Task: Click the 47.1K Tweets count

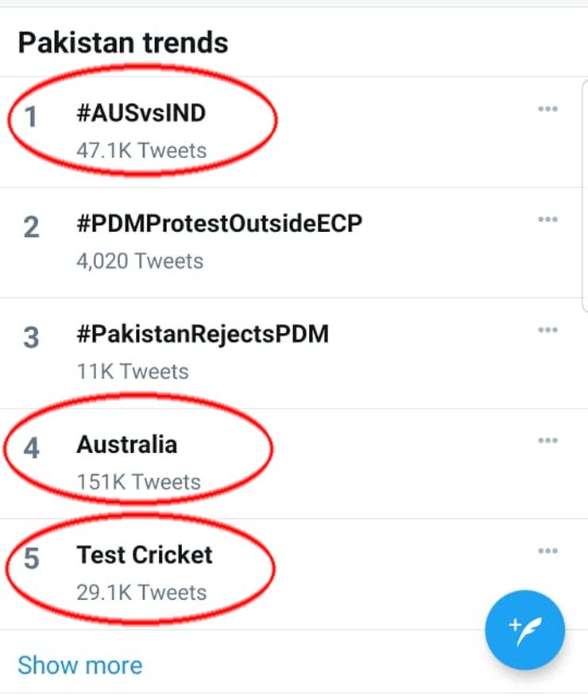Action: pyautogui.click(x=141, y=150)
